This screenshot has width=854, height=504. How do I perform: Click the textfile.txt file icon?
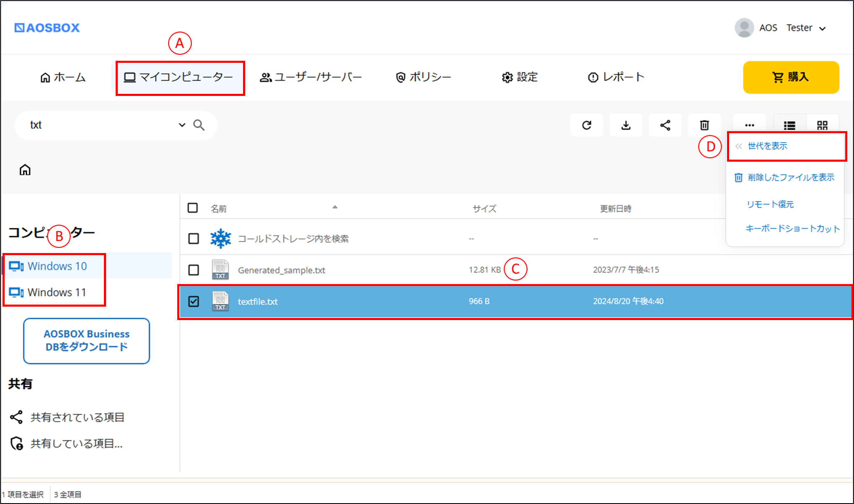tap(220, 301)
